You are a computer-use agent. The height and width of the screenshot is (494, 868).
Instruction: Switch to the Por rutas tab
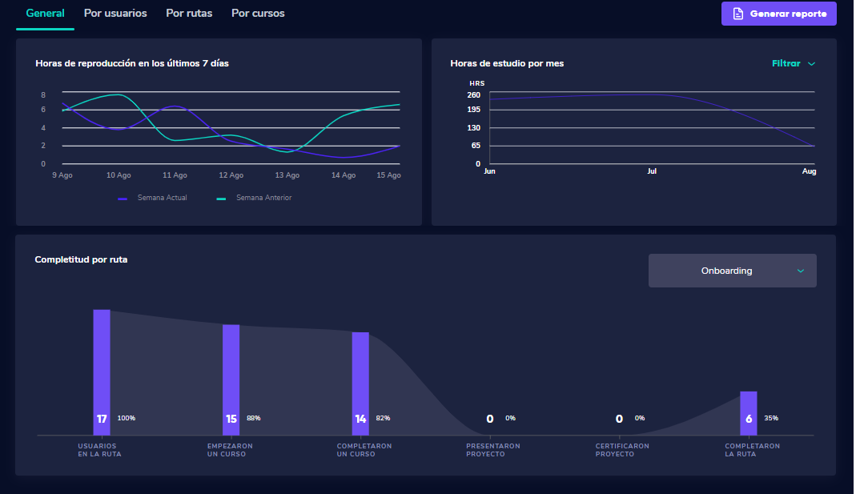coord(189,13)
